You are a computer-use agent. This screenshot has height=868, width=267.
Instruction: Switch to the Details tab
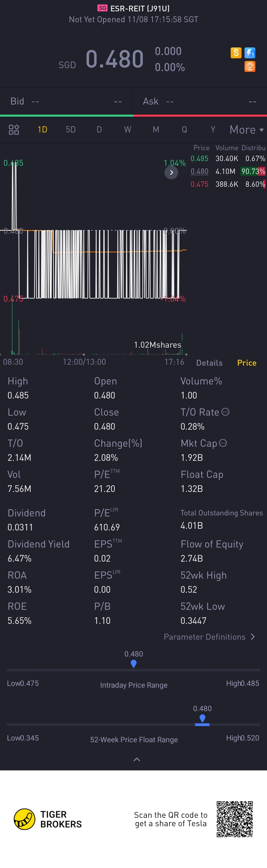point(209,363)
